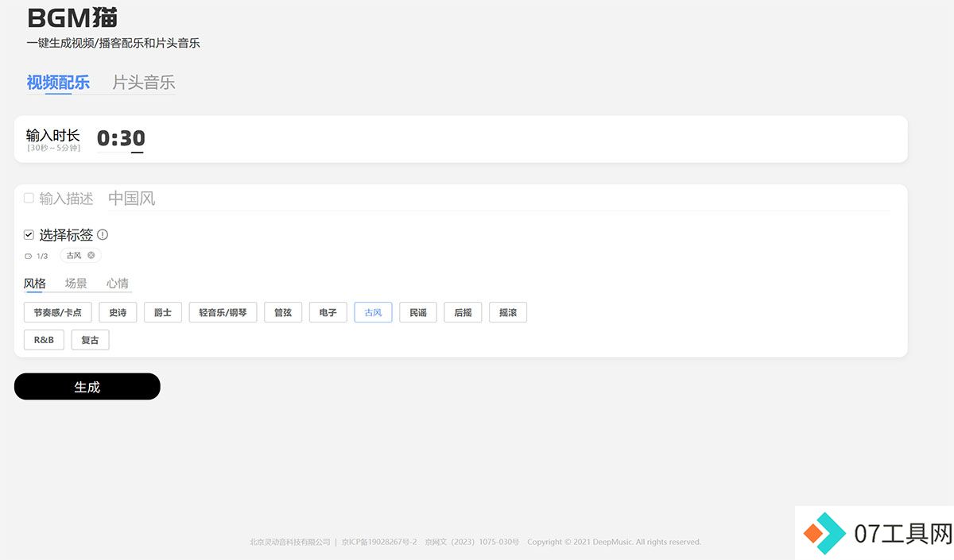Select the 后摇 style tag
The width and height of the screenshot is (954, 560).
coord(463,313)
